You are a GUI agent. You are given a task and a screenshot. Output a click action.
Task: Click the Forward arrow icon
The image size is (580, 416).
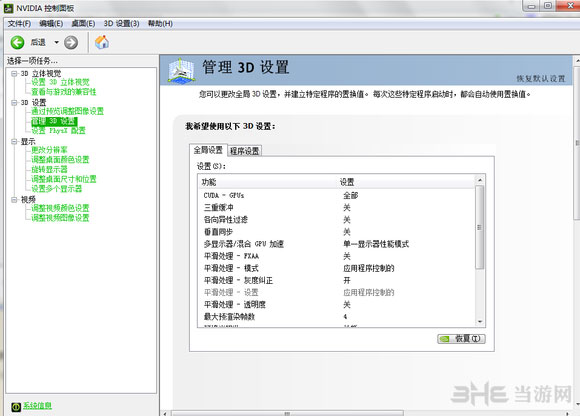71,43
